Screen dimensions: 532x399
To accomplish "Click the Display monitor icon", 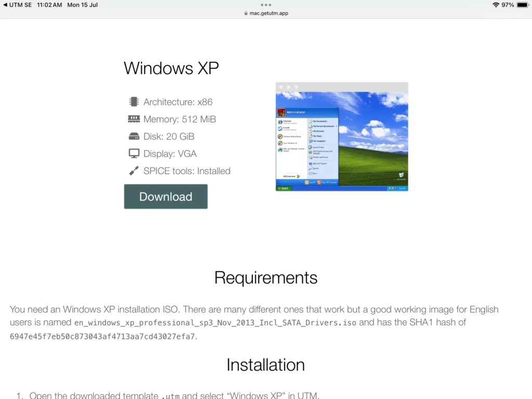I will pos(134,153).
